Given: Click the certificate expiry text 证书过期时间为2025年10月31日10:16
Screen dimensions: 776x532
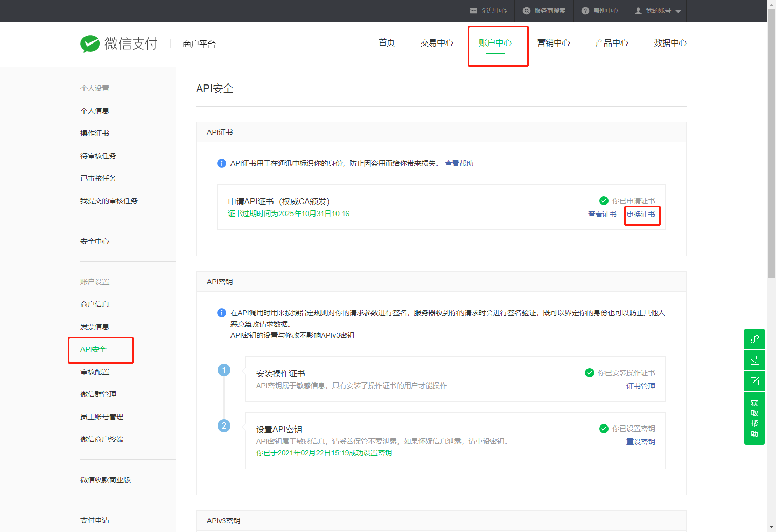Looking at the screenshot, I should [x=289, y=214].
